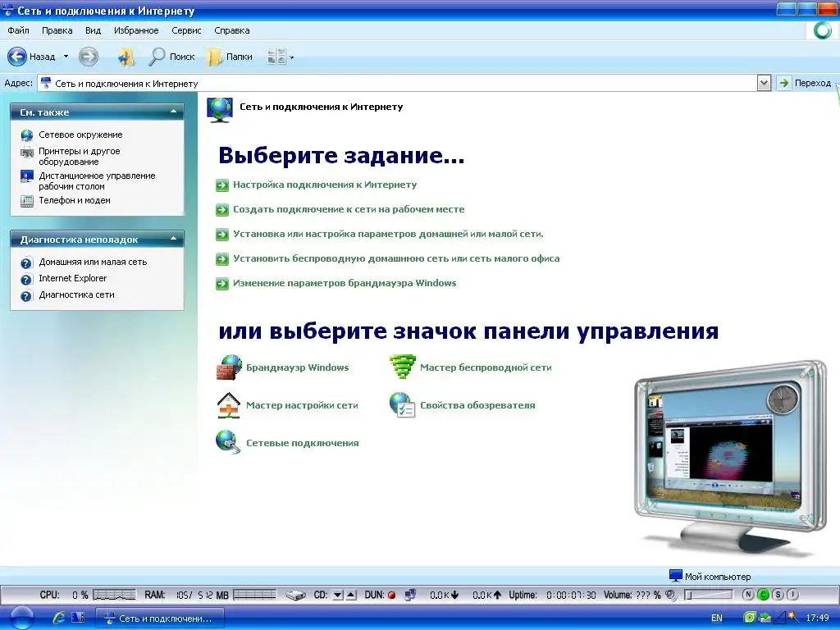The image size is (840, 630).
Task: Open Диагностика сети link
Action: pyautogui.click(x=76, y=294)
